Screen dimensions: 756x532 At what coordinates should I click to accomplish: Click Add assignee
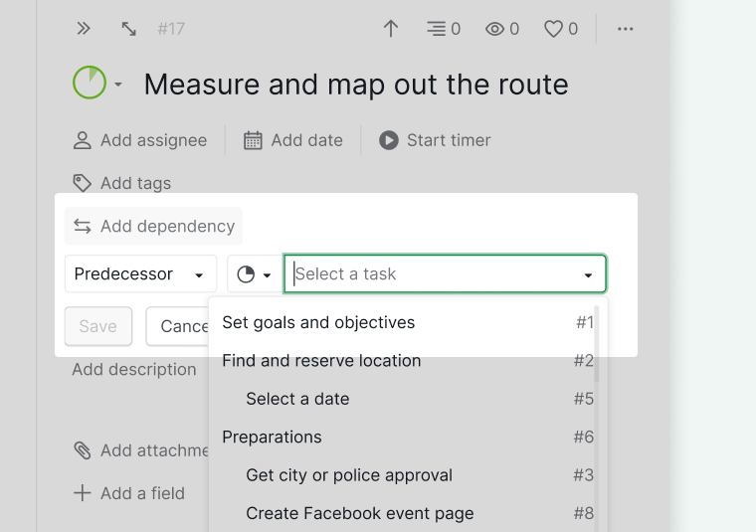point(140,140)
